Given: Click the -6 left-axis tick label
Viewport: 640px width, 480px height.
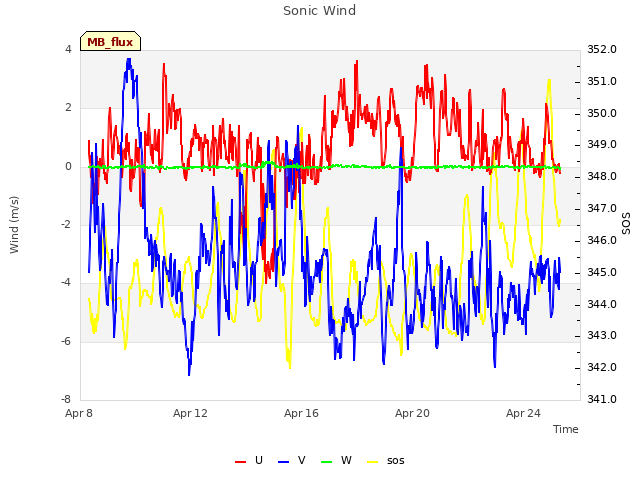Looking at the screenshot, I should point(66,341).
